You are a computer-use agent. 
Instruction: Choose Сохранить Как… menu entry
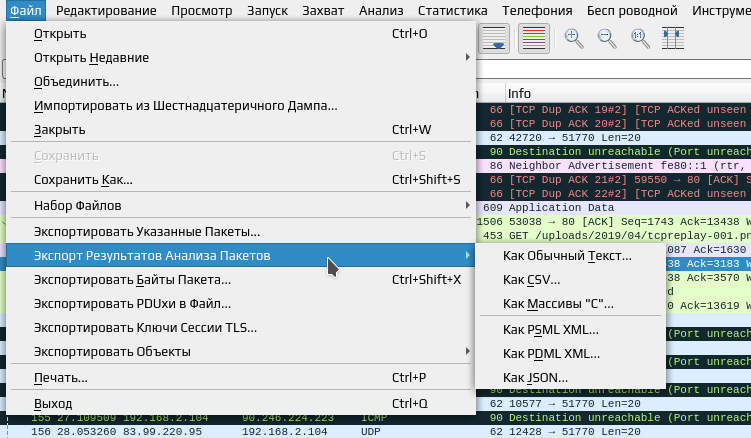pos(241,179)
